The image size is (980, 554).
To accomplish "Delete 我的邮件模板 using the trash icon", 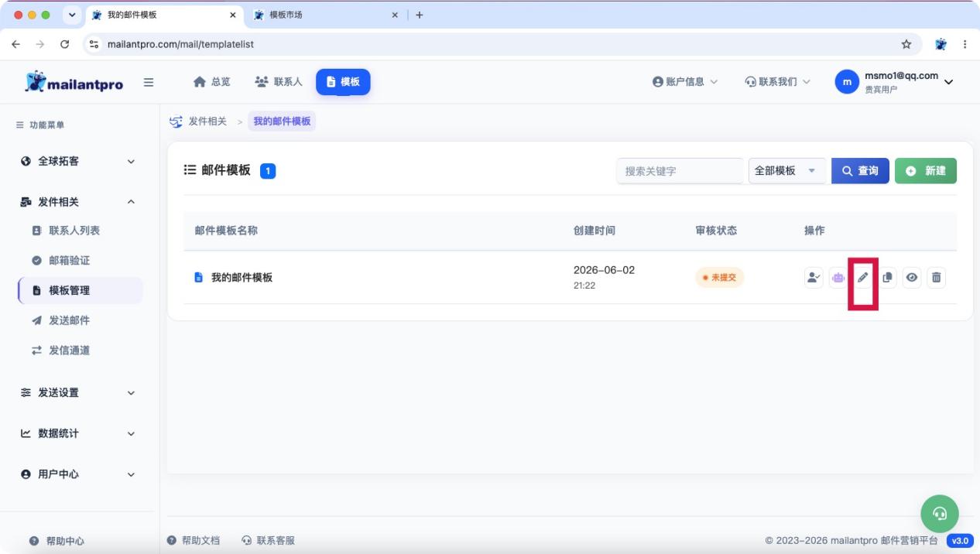I will (x=937, y=278).
